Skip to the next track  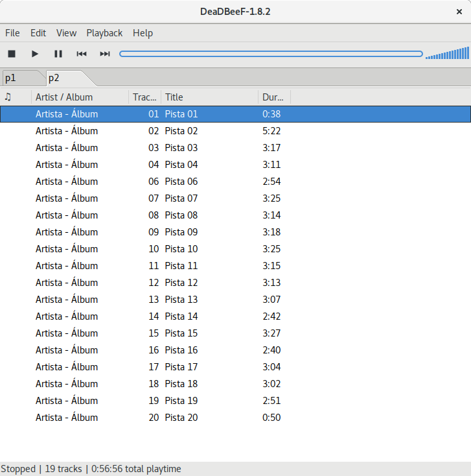(105, 54)
